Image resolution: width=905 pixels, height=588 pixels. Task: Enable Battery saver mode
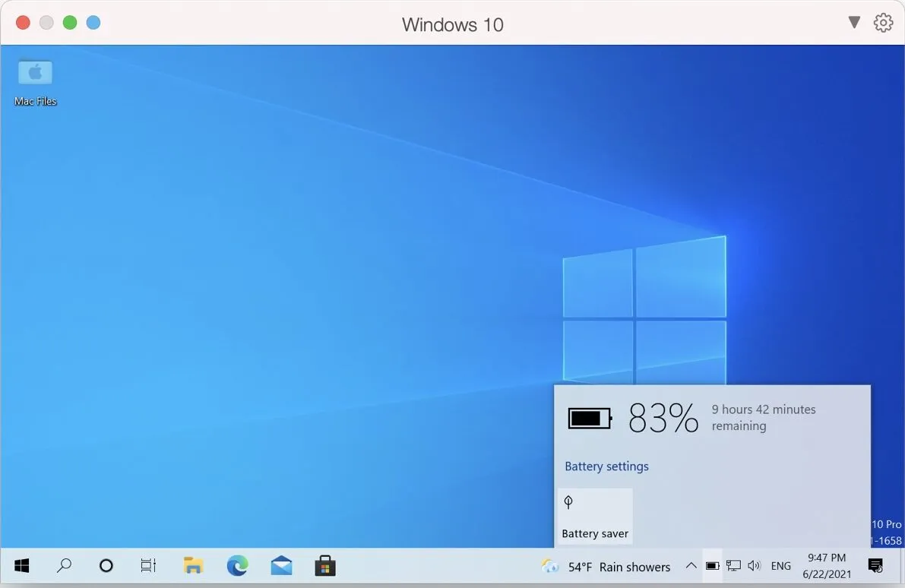[x=595, y=516]
